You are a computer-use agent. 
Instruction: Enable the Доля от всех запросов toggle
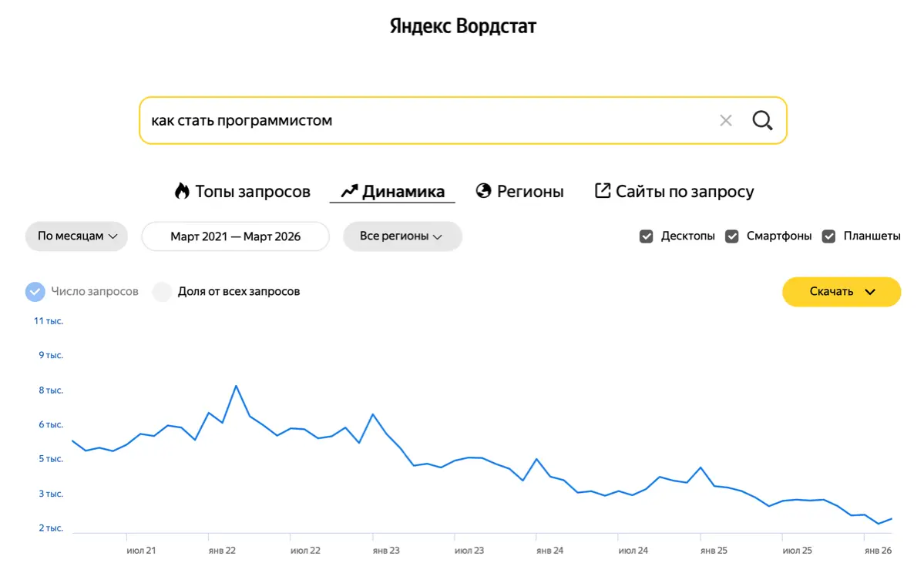[x=162, y=291]
